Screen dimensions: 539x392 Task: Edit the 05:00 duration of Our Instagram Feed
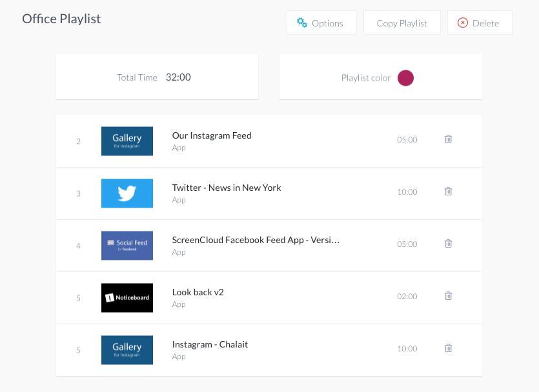(407, 140)
